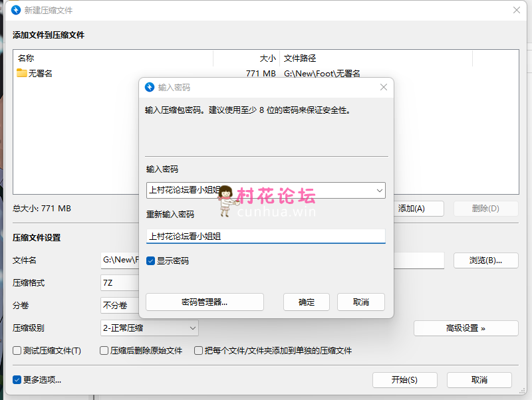
Task: Enable 压缩后删除原始文件 checkbox
Action: [104, 351]
